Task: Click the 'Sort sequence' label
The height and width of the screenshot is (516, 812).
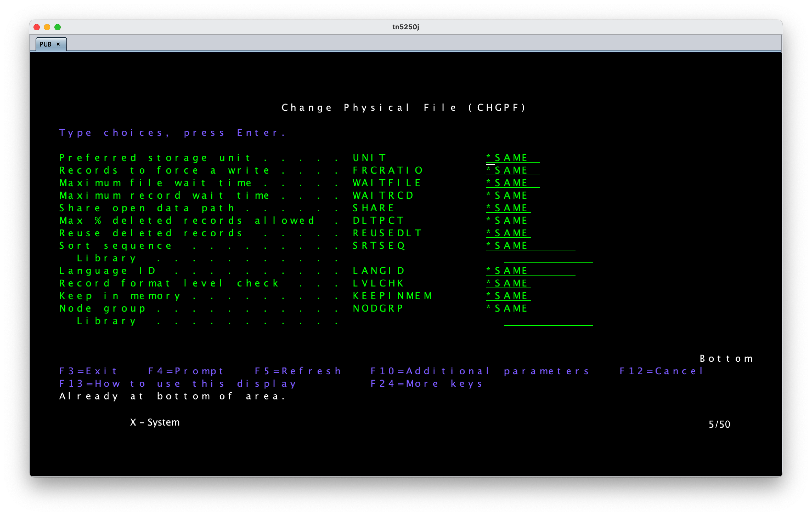Action: pyautogui.click(x=115, y=245)
